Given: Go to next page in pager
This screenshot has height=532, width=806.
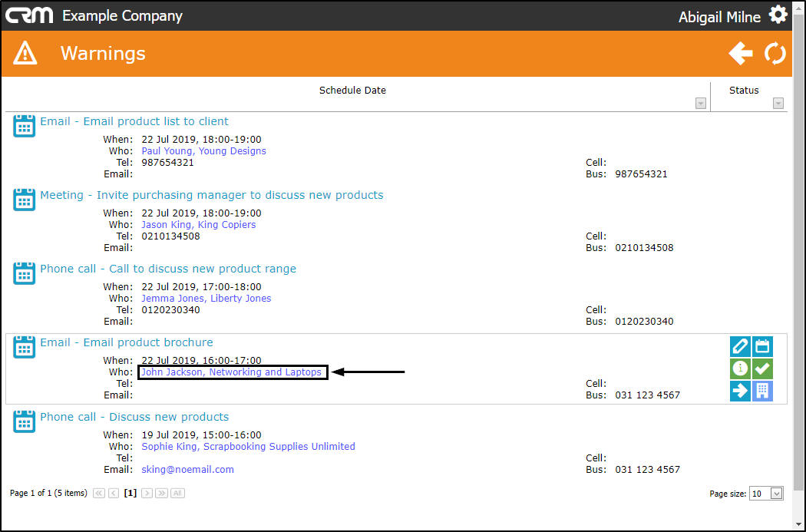Looking at the screenshot, I should [147, 494].
